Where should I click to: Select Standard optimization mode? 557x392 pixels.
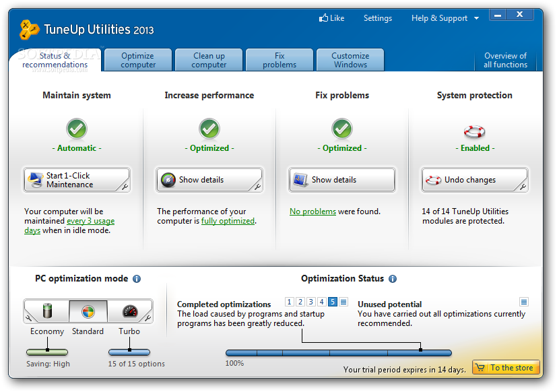(88, 311)
